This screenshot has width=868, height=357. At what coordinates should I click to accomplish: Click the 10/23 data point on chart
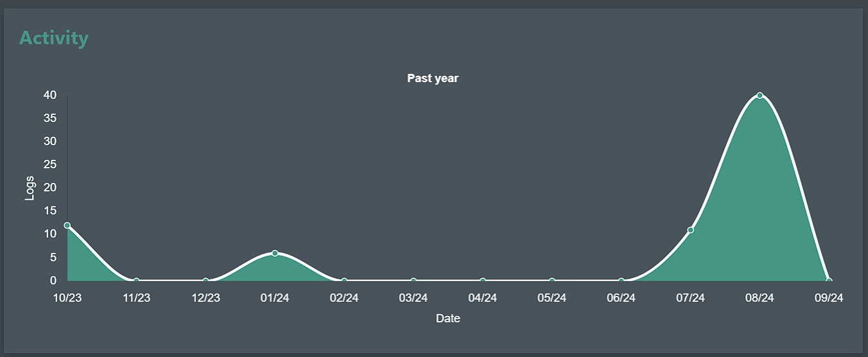point(67,225)
